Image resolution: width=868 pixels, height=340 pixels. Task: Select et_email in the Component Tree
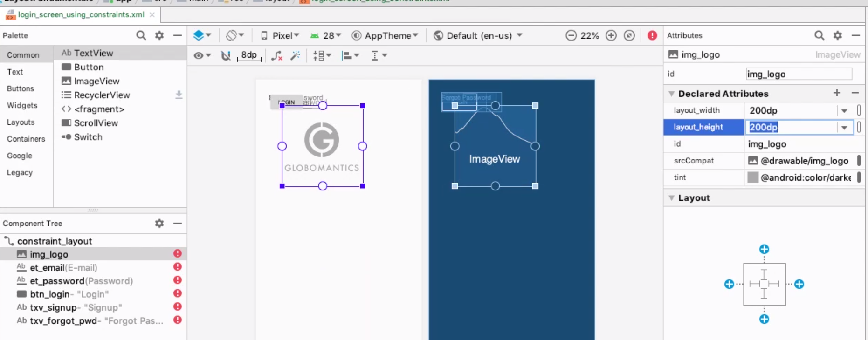pos(93,267)
